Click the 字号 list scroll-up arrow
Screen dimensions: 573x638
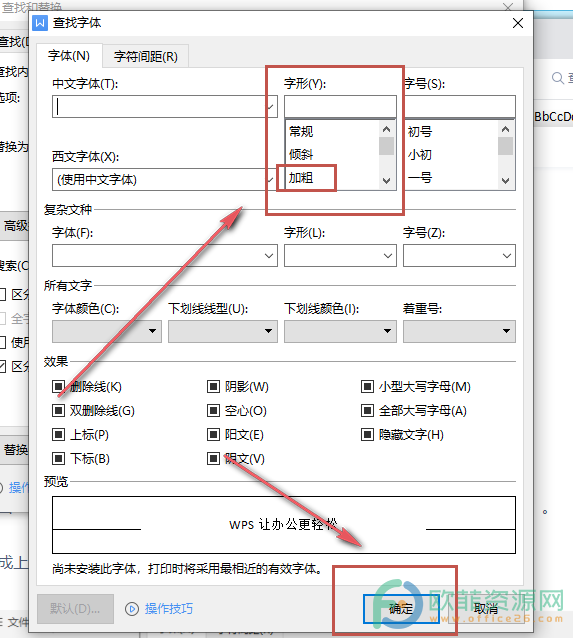(x=505, y=129)
